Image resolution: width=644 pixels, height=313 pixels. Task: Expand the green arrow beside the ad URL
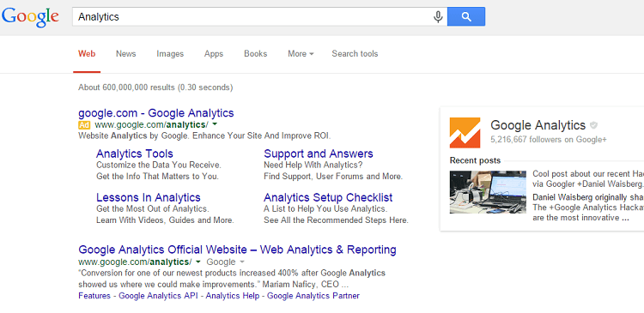tap(215, 123)
